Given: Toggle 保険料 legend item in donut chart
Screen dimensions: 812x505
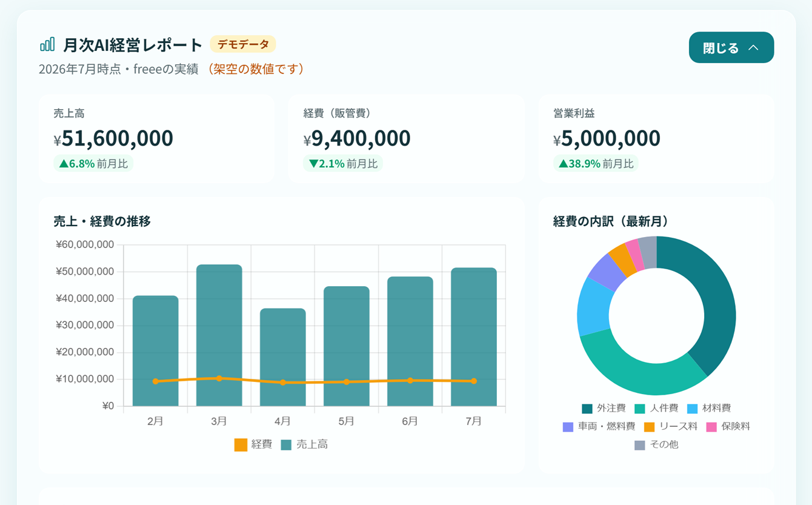Looking at the screenshot, I should (x=728, y=426).
